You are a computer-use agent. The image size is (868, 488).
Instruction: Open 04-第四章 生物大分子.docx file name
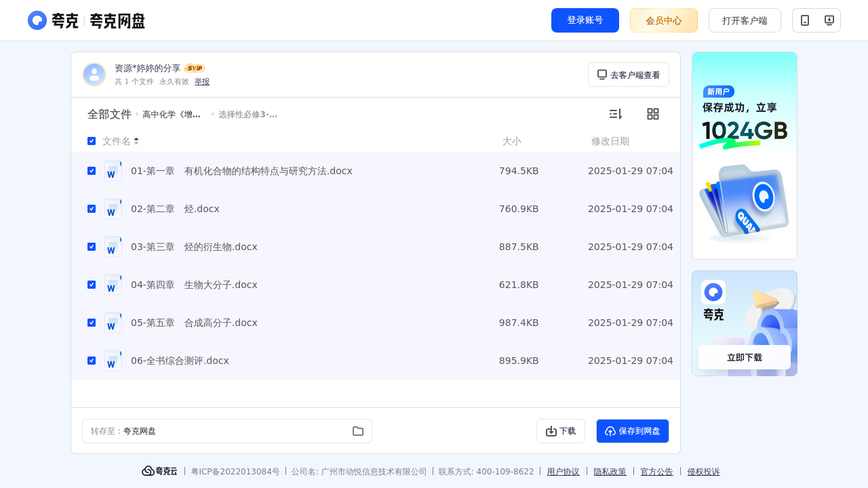pos(194,285)
